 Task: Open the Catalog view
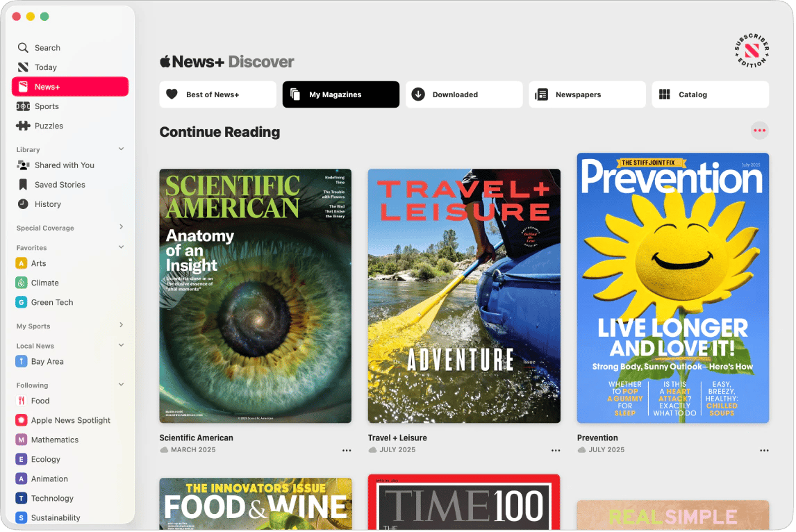click(710, 94)
